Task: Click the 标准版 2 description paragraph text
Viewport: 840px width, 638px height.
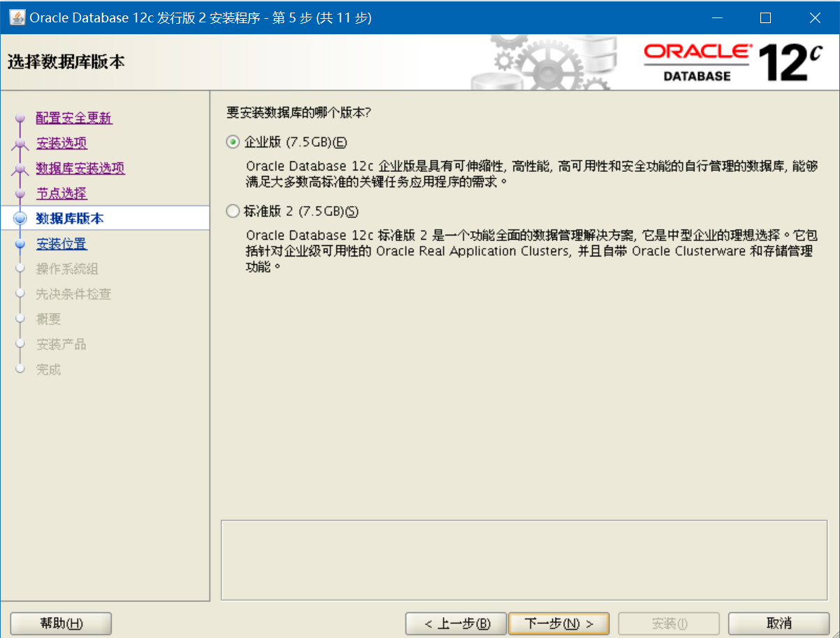Action: point(530,250)
